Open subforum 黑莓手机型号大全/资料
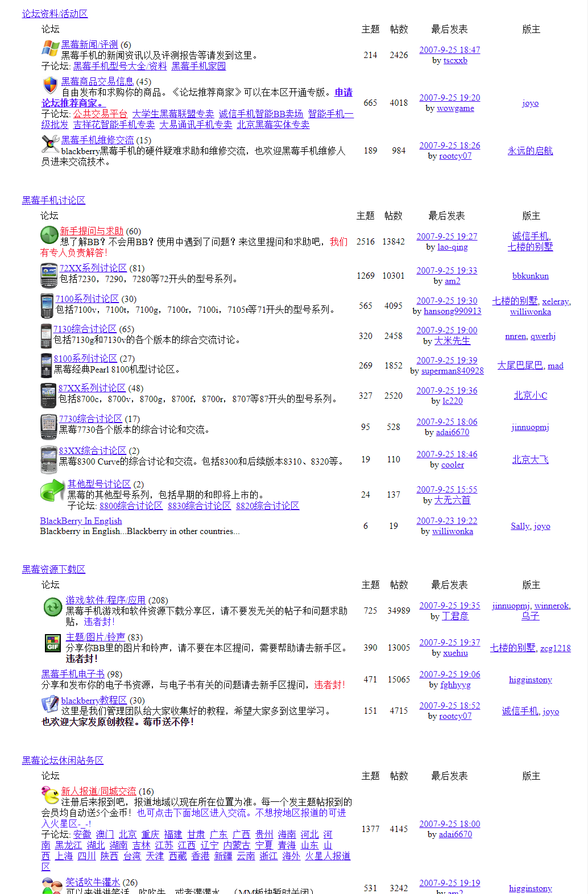The image size is (588, 894). pos(120,66)
